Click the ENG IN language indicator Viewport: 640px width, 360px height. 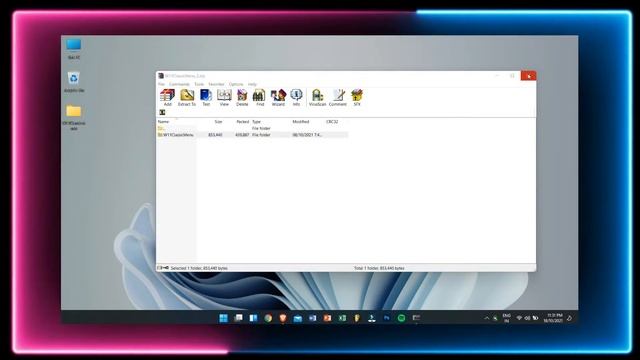[507, 318]
